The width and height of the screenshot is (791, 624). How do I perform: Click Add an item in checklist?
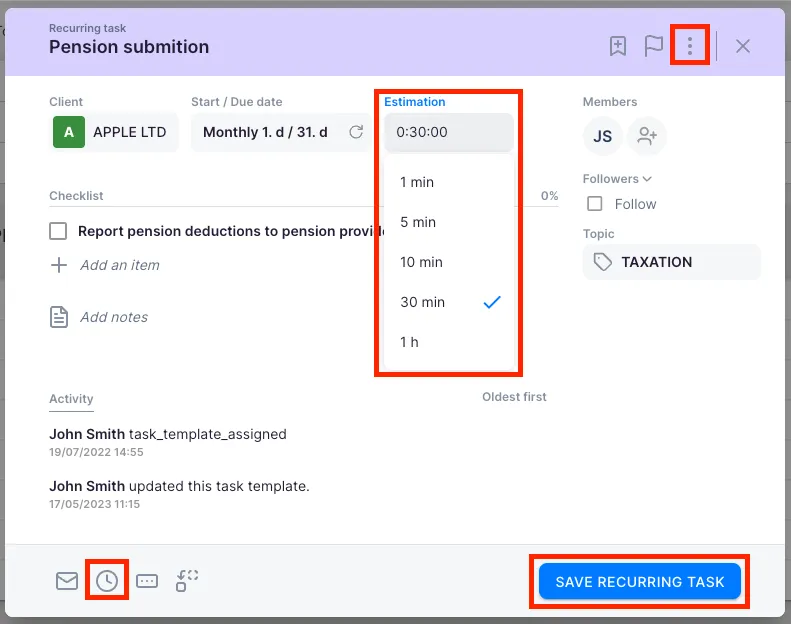pos(119,265)
